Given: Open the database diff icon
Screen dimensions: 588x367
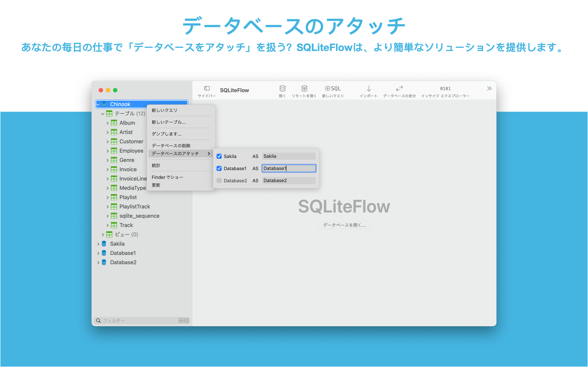Looking at the screenshot, I should point(399,88).
